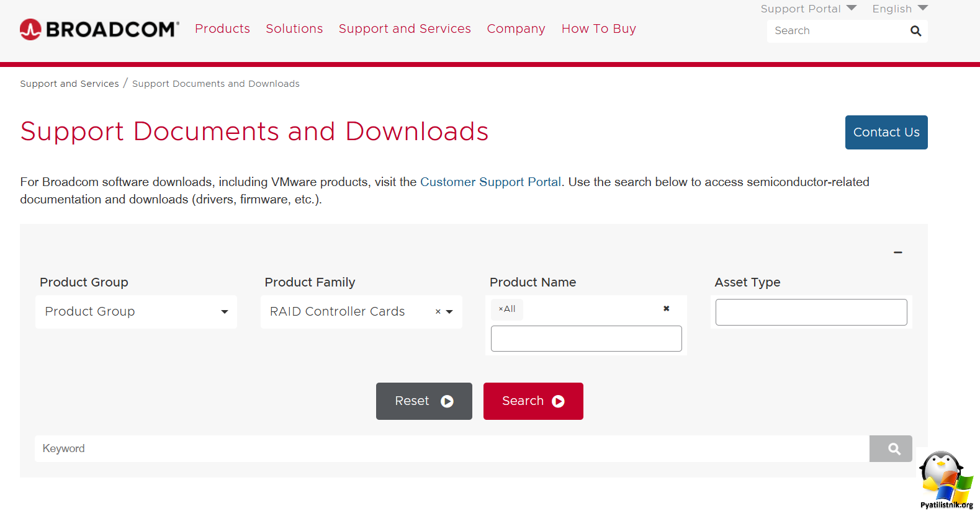
Task: Click the magnifier icon in top search box
Action: click(915, 31)
